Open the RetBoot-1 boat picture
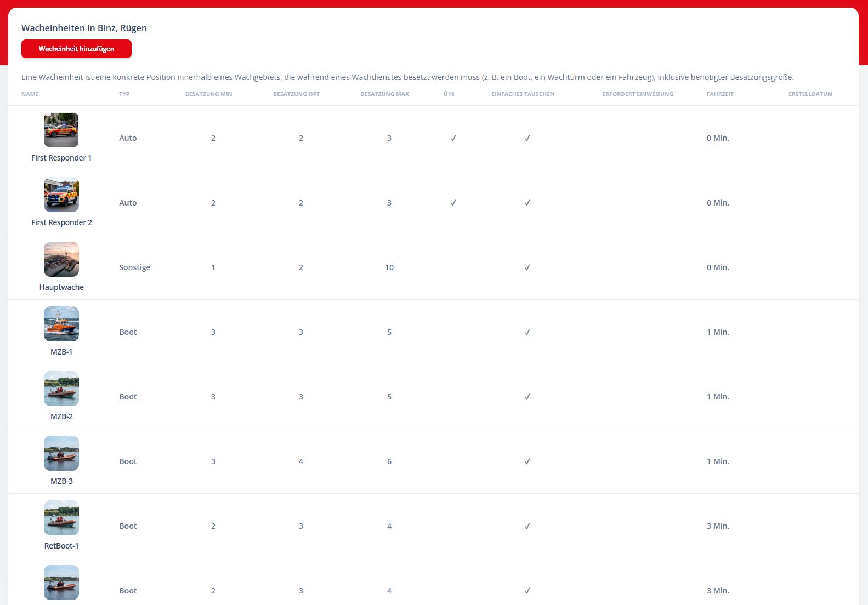This screenshot has width=868, height=605. tap(61, 518)
